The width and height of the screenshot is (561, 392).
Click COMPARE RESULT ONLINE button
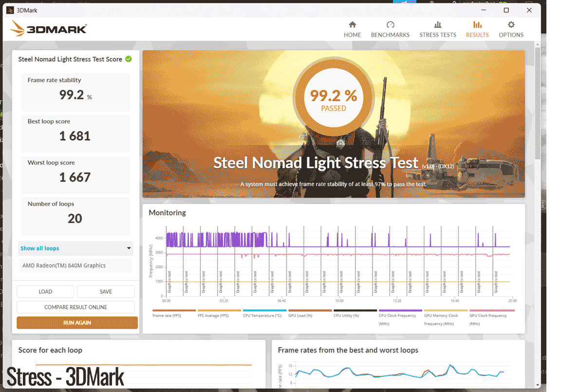point(75,307)
